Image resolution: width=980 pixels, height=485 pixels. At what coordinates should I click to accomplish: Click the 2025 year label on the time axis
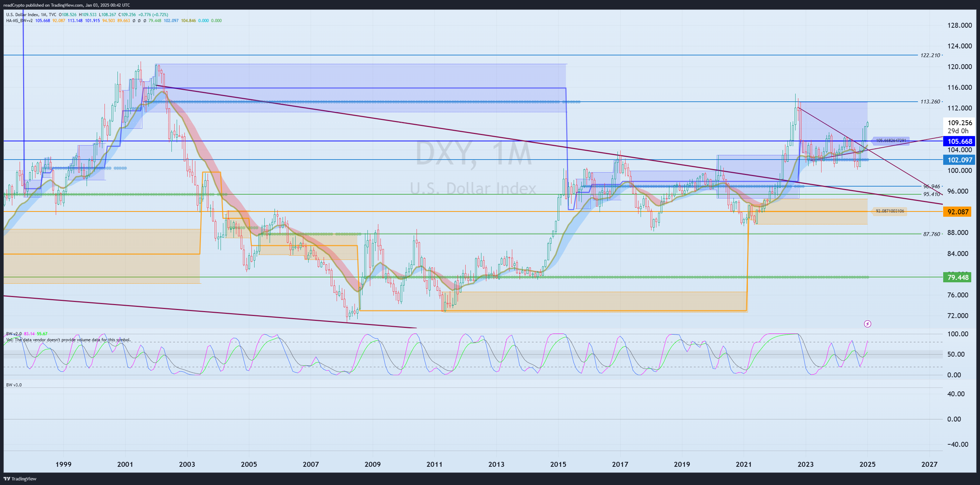tap(867, 464)
